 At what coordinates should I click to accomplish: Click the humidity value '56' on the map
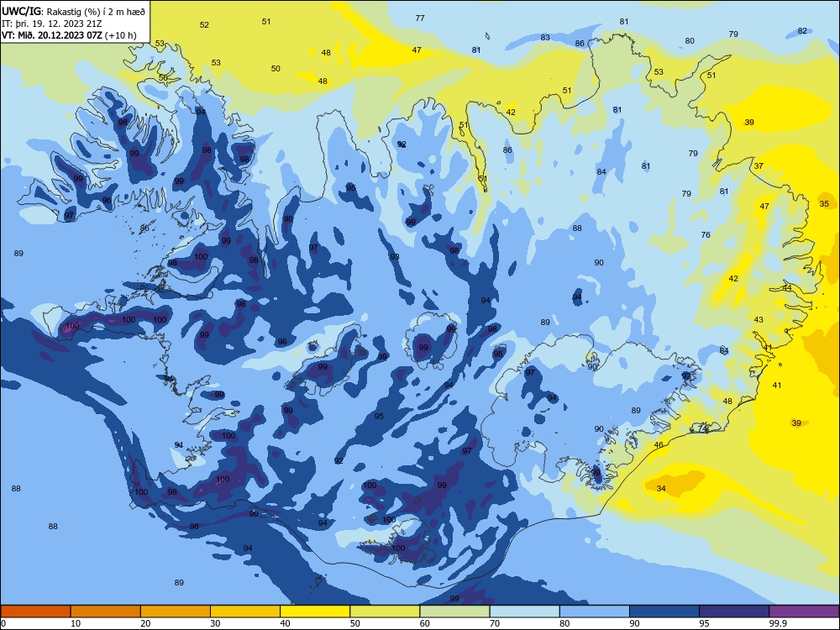click(x=163, y=77)
